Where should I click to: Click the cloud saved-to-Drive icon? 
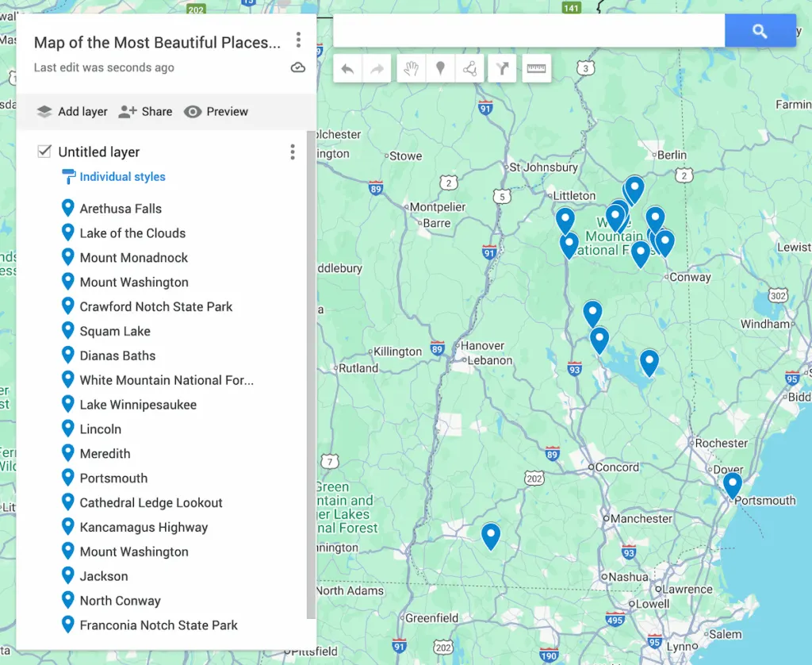(x=298, y=67)
